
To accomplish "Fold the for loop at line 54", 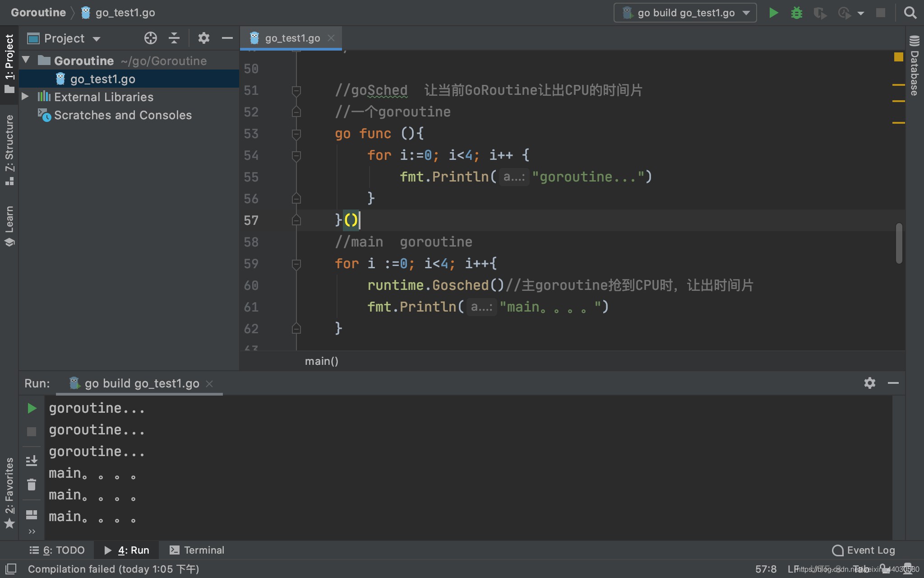I will tap(296, 156).
